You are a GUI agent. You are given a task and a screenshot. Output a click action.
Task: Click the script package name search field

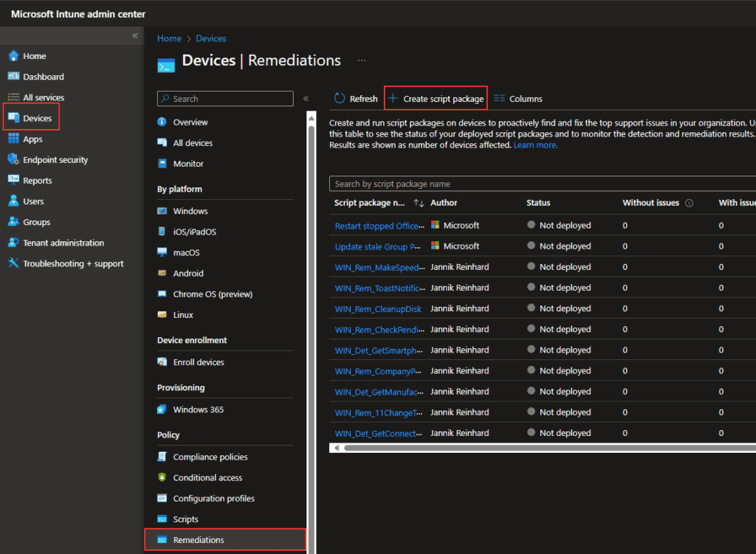click(x=443, y=183)
